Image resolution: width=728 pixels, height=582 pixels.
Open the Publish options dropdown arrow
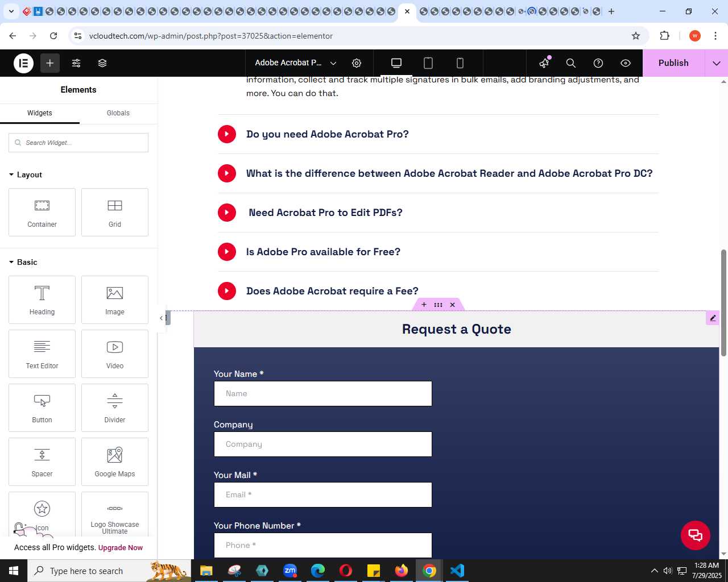[x=717, y=63]
